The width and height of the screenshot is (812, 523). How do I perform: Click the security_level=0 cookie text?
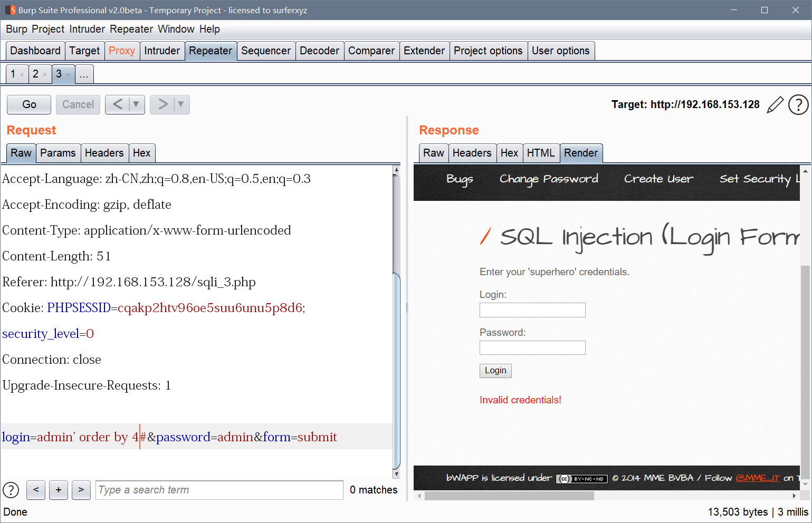48,334
